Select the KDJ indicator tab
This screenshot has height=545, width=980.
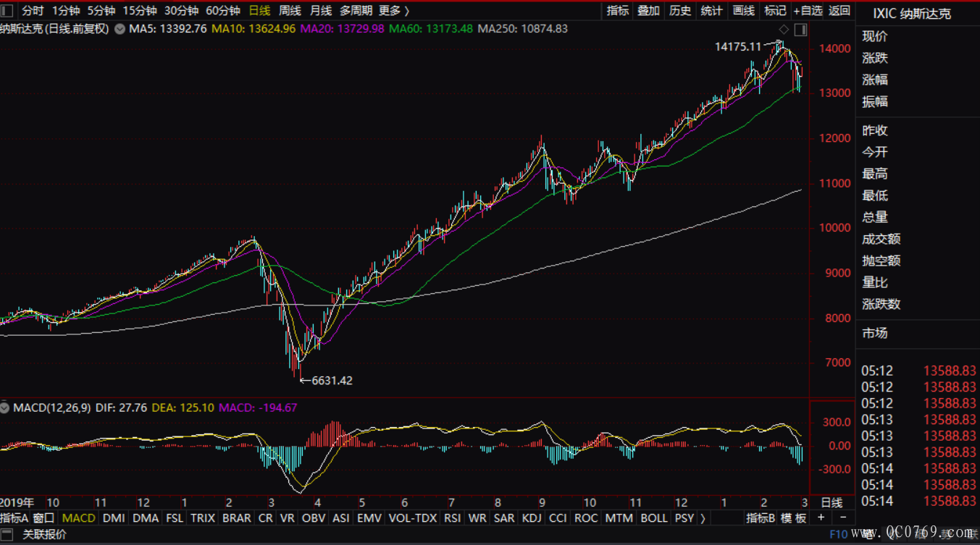532,518
